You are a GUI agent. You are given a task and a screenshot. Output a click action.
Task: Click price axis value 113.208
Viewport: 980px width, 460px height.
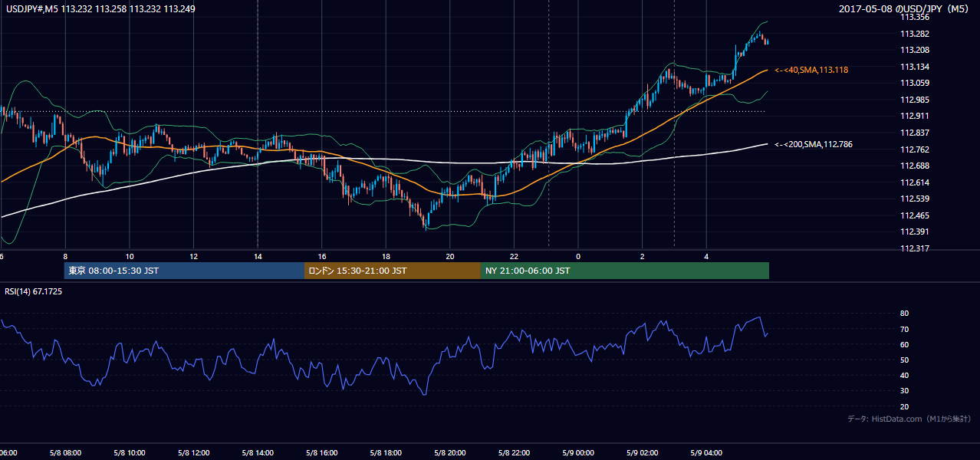click(x=916, y=50)
